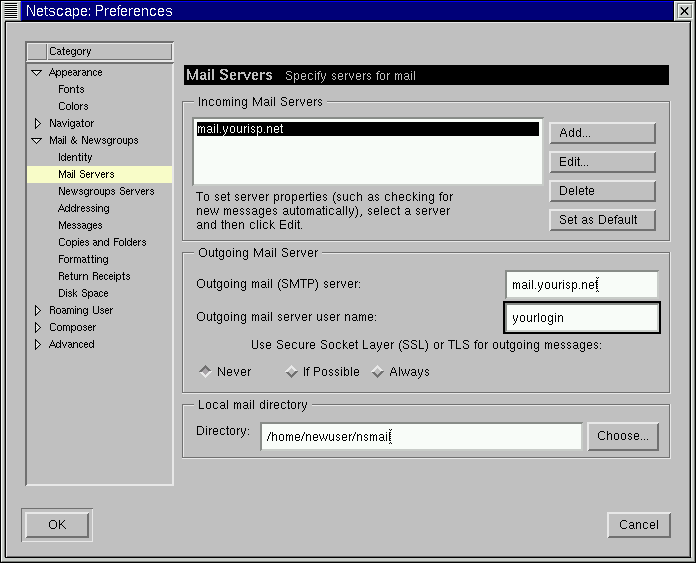Select mail.yourisp.net in incoming servers list
The width and height of the screenshot is (696, 563).
366,129
